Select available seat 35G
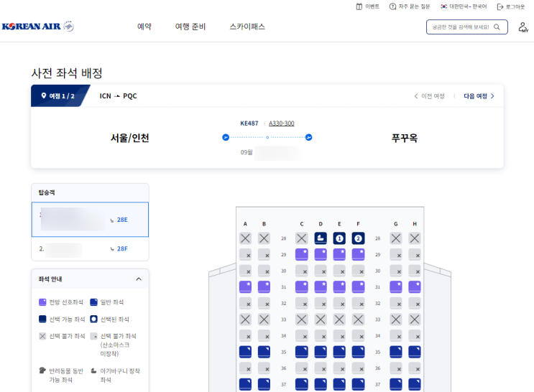Screen dimensions: 534x392 (396, 352)
